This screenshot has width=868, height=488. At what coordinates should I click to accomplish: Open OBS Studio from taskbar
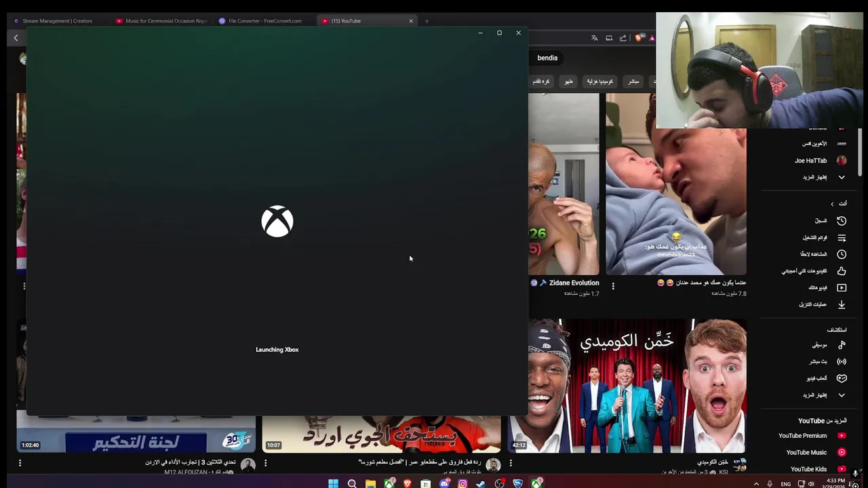coord(500,483)
